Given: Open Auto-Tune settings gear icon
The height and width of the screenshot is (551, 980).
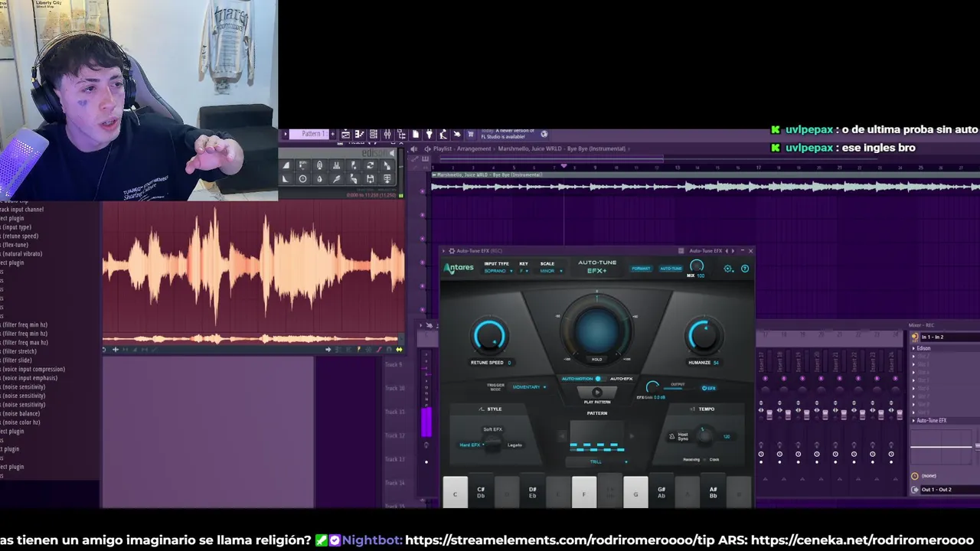Looking at the screenshot, I should [728, 269].
